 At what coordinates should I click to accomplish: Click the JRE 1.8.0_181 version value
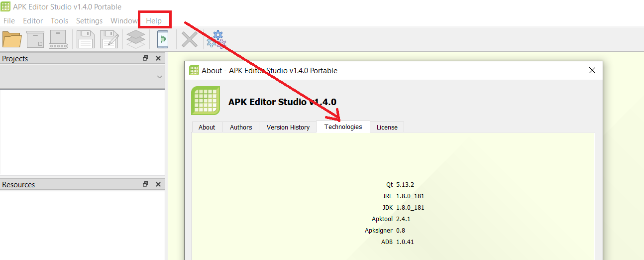410,196
